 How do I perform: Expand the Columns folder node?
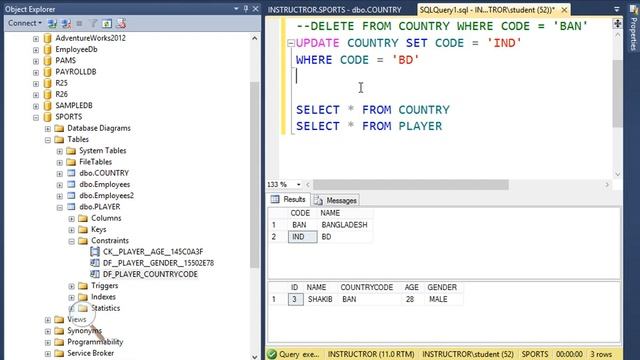[71, 218]
